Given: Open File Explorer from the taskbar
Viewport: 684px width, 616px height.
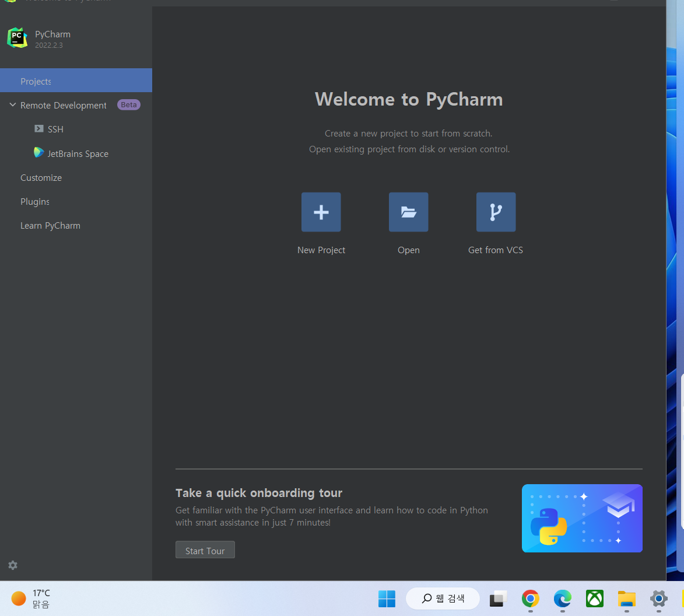Looking at the screenshot, I should coord(627,598).
